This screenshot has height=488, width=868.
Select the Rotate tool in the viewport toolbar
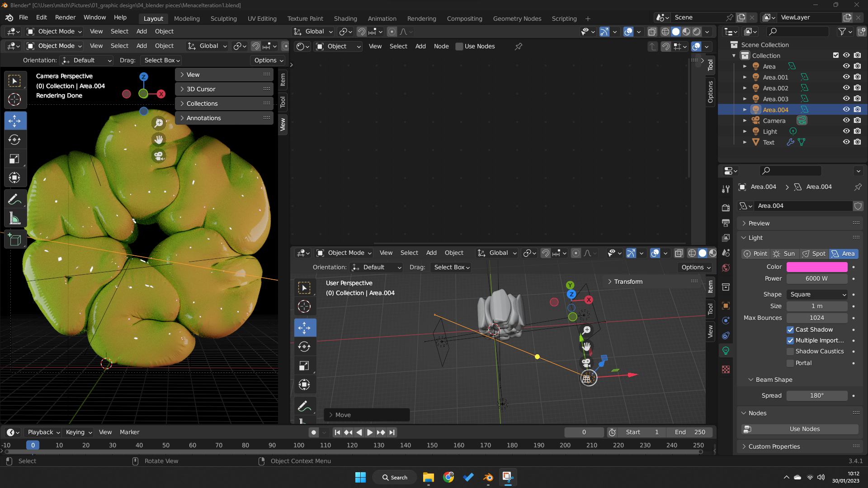pos(305,347)
